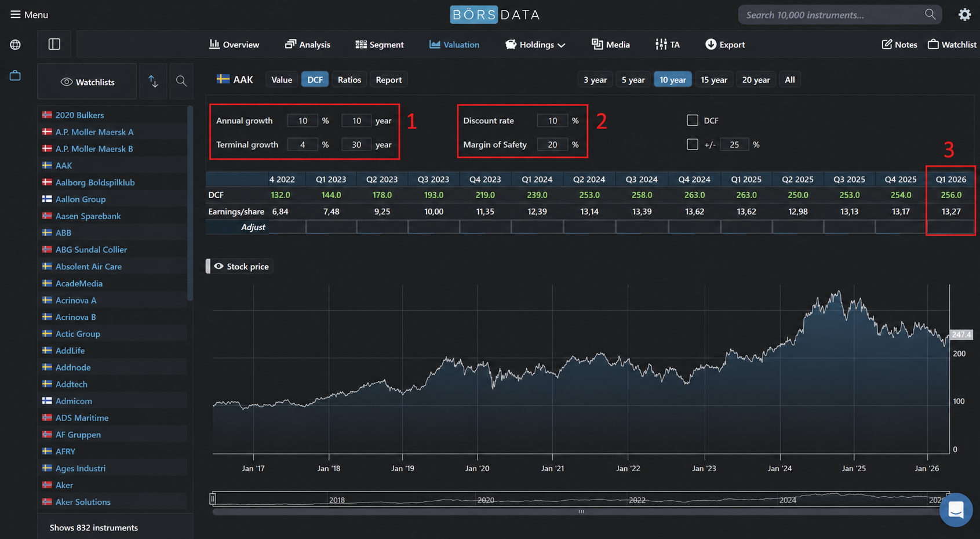Viewport: 980px width, 539px height.
Task: Click the Annual growth percent field
Action: (303, 121)
